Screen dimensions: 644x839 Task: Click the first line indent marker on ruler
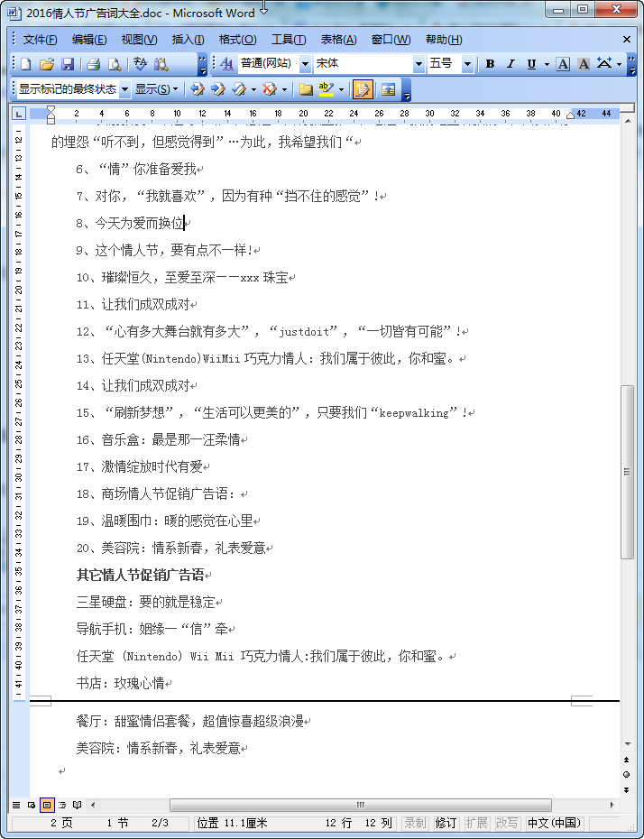coord(51,110)
